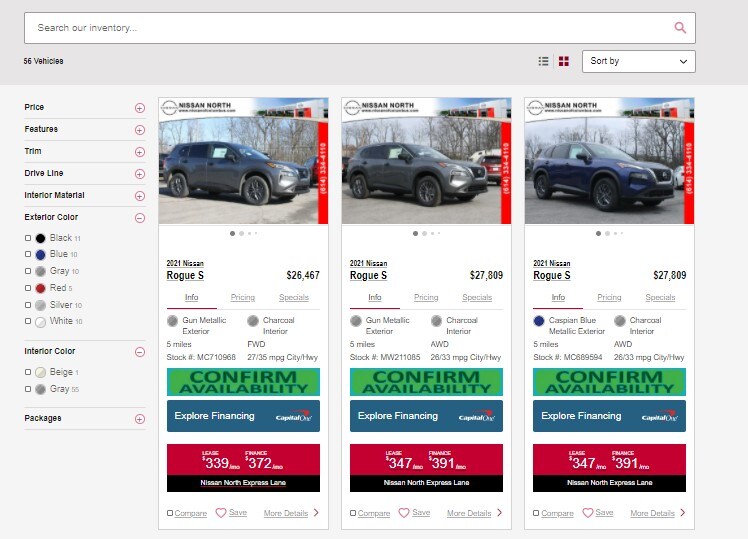748x539 pixels.
Task: Open photo of gray FWD Rogue S
Action: tap(243, 161)
